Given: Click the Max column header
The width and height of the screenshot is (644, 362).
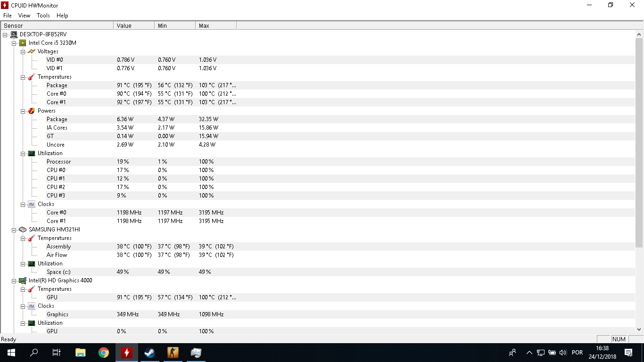Looking at the screenshot, I should 216,25.
